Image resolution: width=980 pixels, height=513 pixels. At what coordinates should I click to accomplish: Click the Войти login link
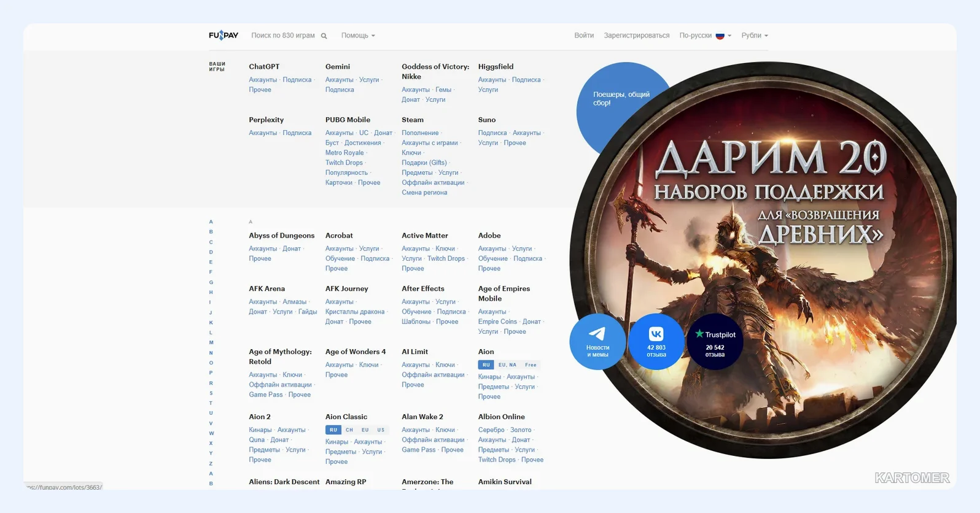pyautogui.click(x=584, y=36)
